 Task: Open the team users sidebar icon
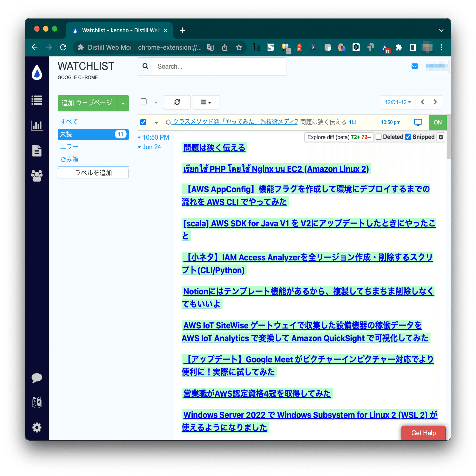click(37, 176)
